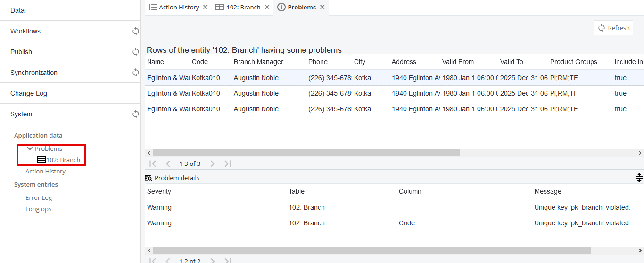The height and width of the screenshot is (263, 644).
Task: Go to the last page of problem rows
Action: click(x=228, y=164)
